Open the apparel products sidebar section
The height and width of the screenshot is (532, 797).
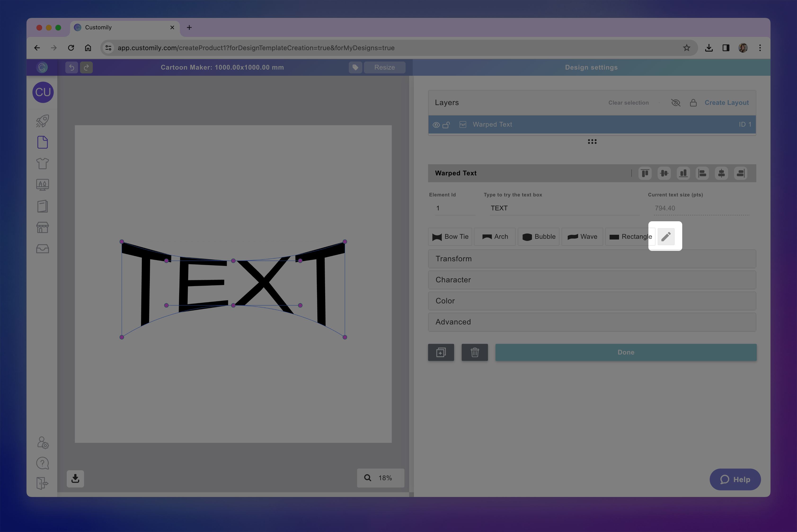pos(42,163)
